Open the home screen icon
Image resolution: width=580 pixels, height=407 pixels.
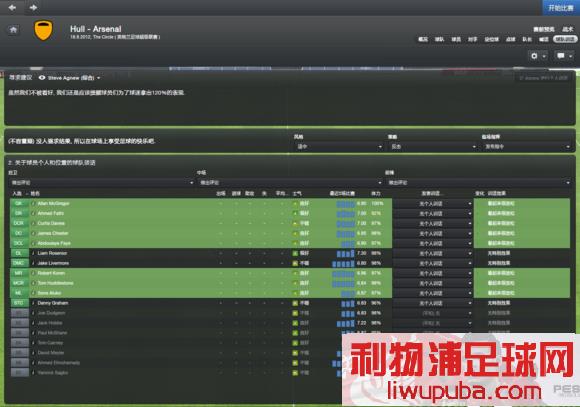pyautogui.click(x=13, y=30)
